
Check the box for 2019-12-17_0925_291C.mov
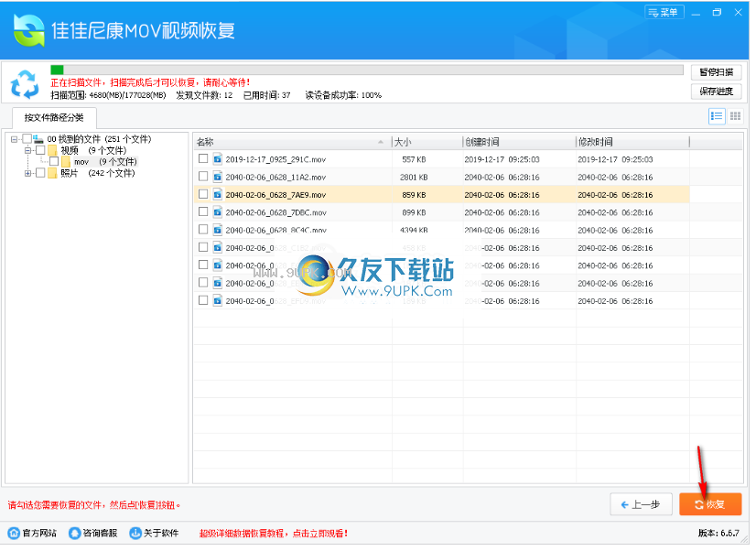pyautogui.click(x=203, y=158)
